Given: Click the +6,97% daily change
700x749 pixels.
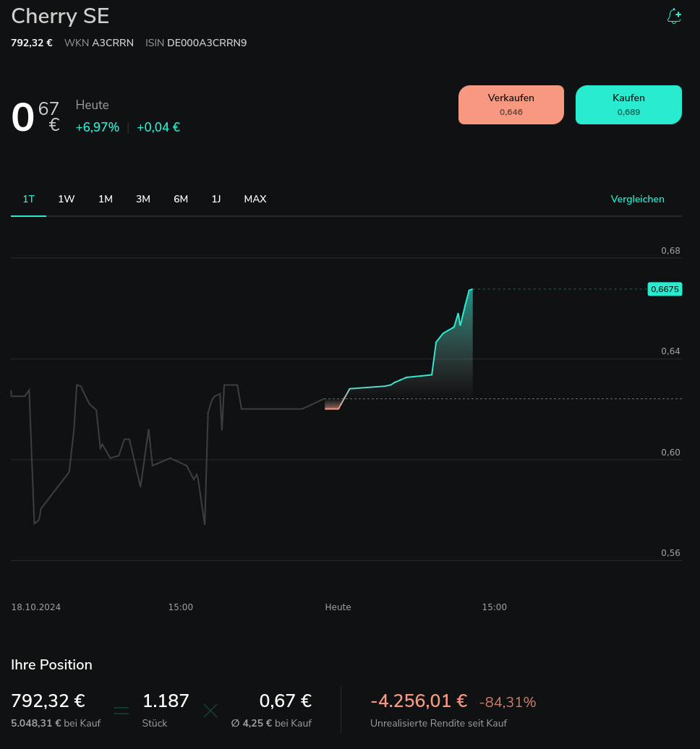Looking at the screenshot, I should (98, 127).
